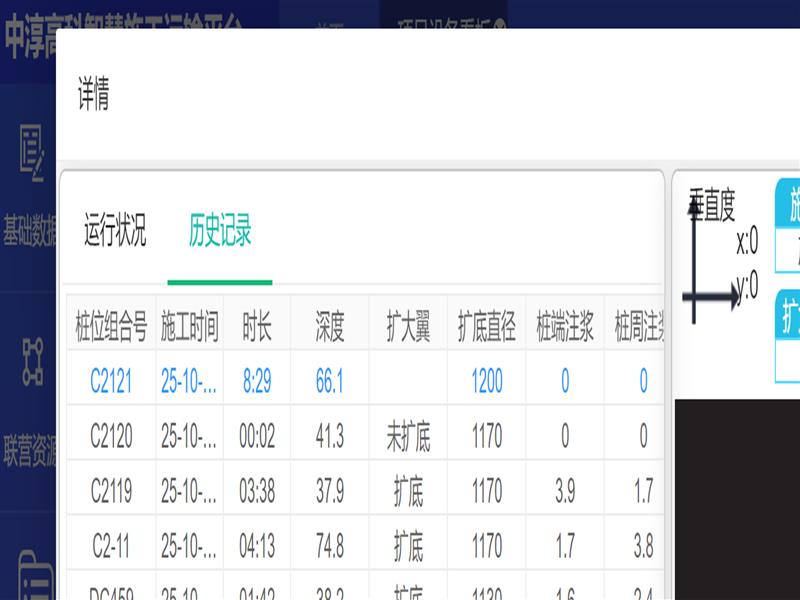This screenshot has width=800, height=600.
Task: Open pile record C2121 link
Action: point(110,381)
